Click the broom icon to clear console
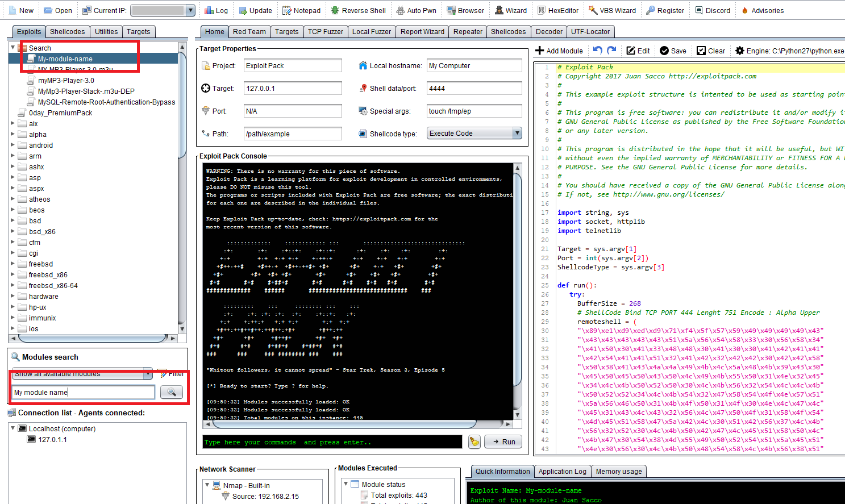Viewport: 845px width, 504px height. click(x=474, y=441)
